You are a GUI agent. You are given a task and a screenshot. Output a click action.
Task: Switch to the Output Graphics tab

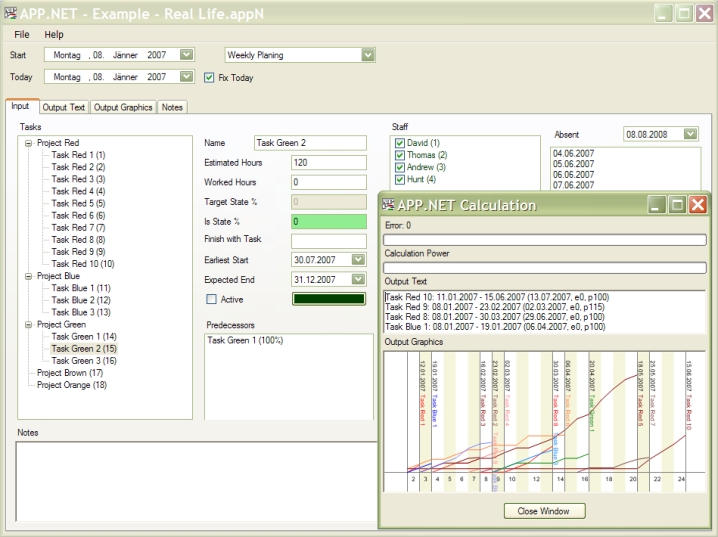123,107
